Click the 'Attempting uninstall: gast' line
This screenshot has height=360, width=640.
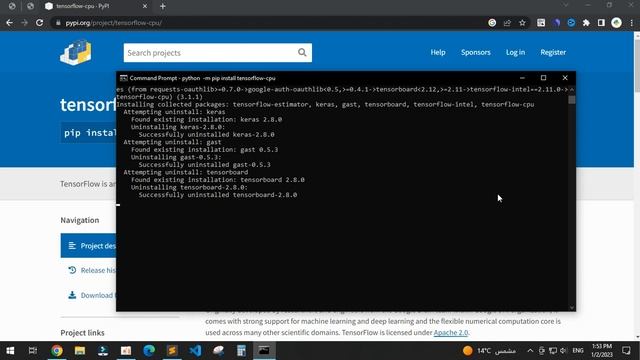point(172,142)
